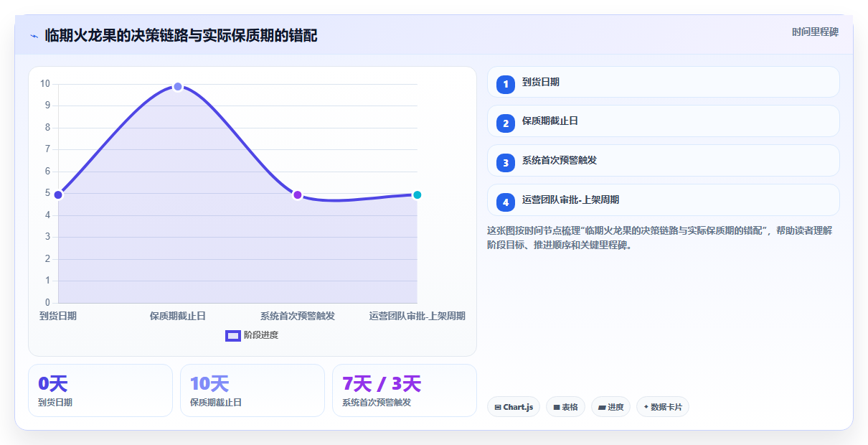
Task: Click the 时间里程碑 label in header
Action: (x=815, y=32)
